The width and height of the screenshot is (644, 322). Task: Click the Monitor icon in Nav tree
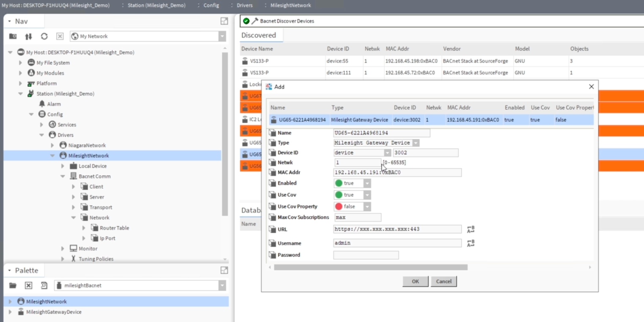73,248
